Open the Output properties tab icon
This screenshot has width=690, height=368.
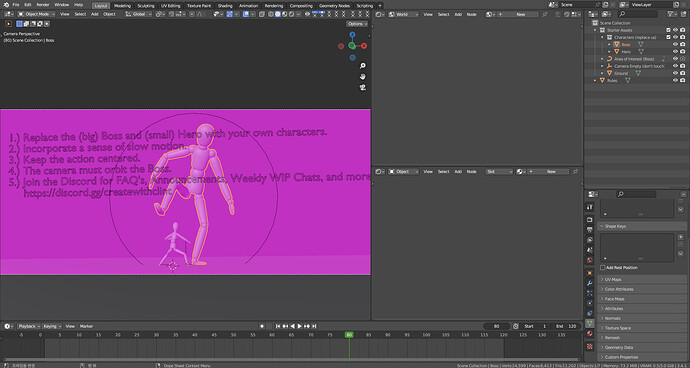(590, 229)
